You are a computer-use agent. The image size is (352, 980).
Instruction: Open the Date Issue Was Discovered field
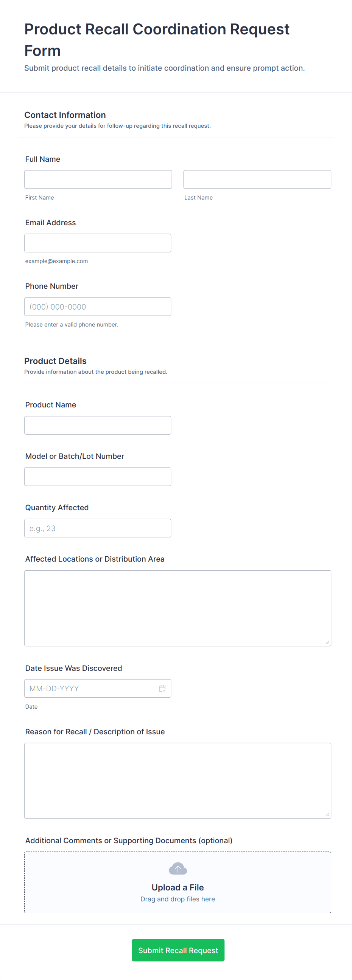92,688
